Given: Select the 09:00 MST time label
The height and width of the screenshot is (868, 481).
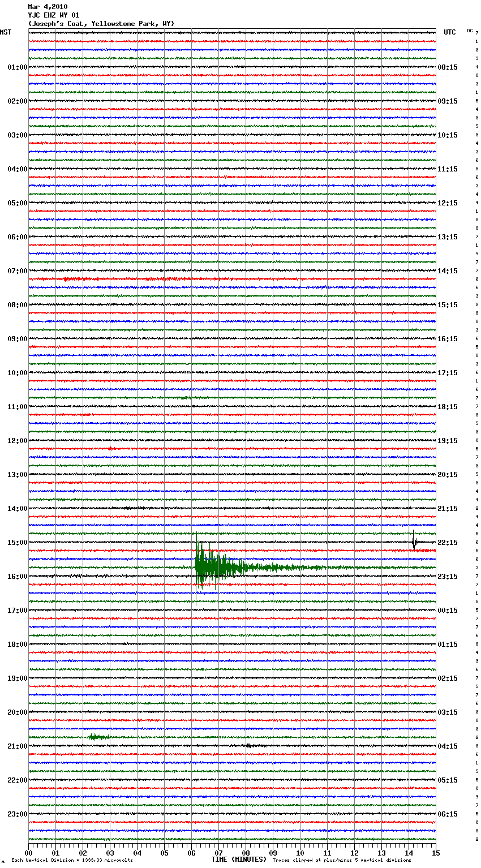Looking at the screenshot, I should [x=18, y=339].
